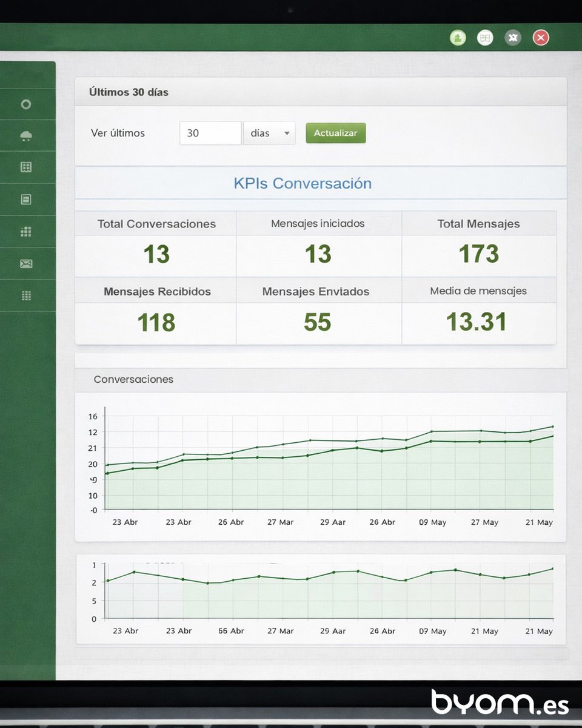Click the 'Media de mensajes' label
This screenshot has width=582, height=728.
coord(478,291)
